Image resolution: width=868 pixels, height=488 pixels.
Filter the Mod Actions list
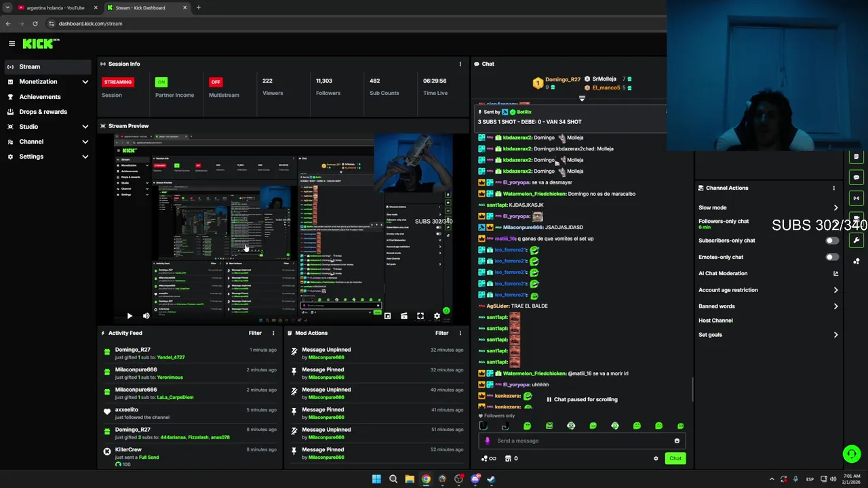pos(442,333)
